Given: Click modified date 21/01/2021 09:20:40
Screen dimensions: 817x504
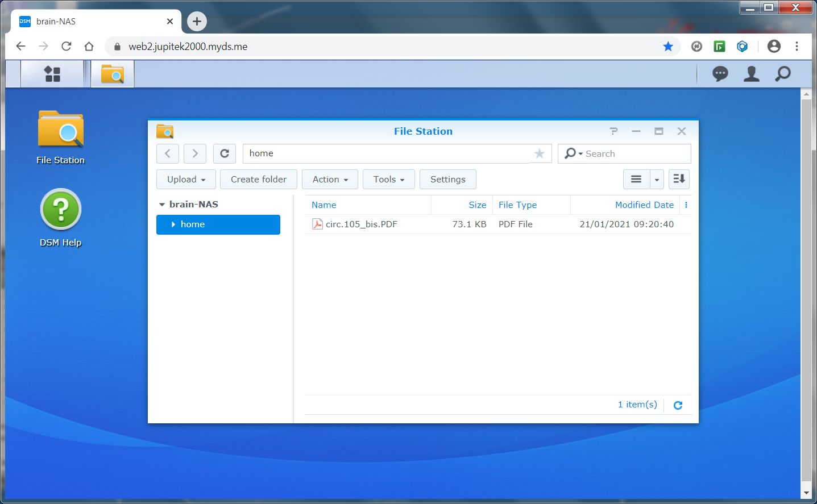Looking at the screenshot, I should pos(627,224).
